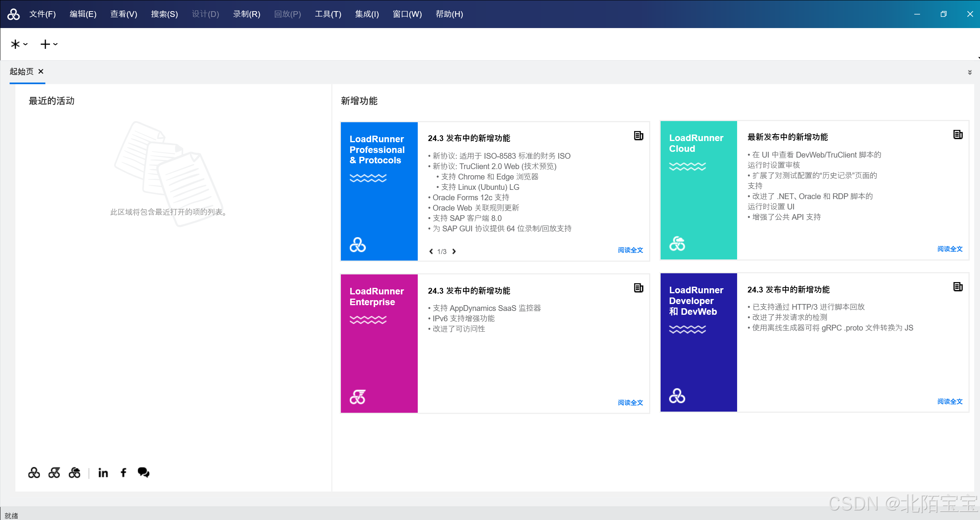Screen dimensions: 980x520
Task: Click the LoadRunner Cloud icon in footer bar
Action: [75, 472]
